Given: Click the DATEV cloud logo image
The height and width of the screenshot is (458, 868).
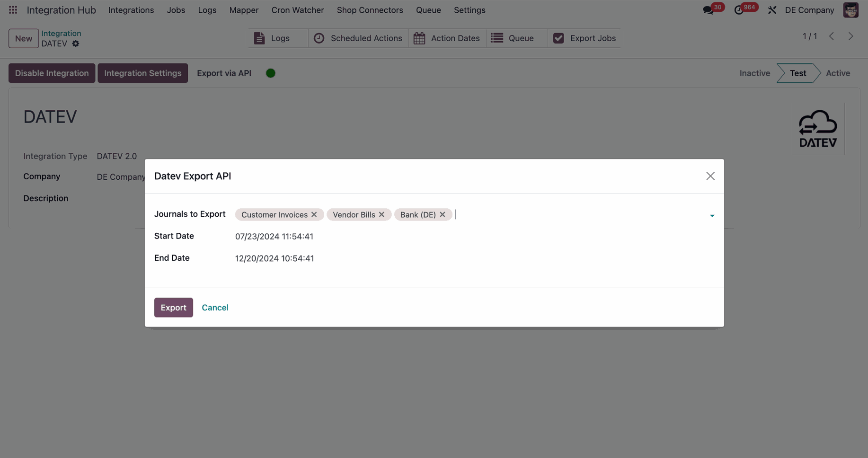Looking at the screenshot, I should click(x=818, y=129).
